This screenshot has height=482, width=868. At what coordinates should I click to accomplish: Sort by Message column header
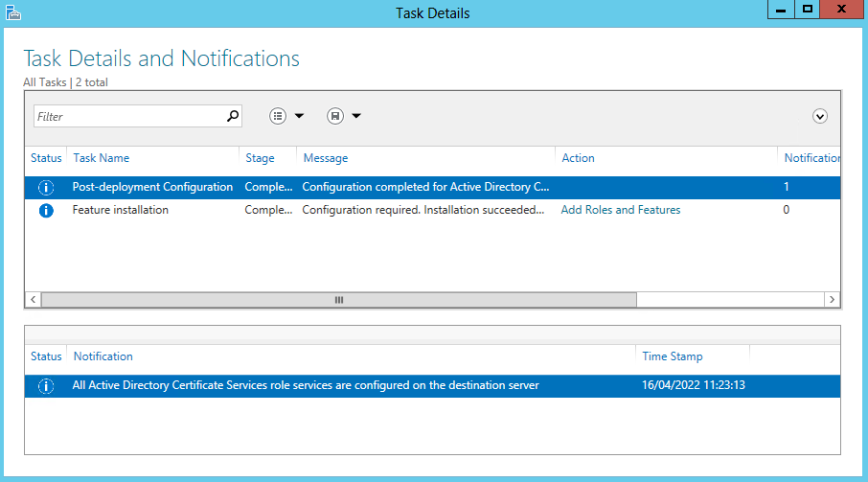[326, 158]
